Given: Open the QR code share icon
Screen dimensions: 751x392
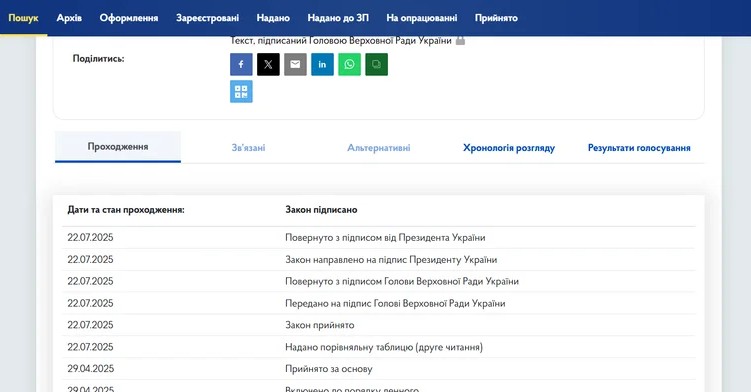Looking at the screenshot, I should point(241,92).
